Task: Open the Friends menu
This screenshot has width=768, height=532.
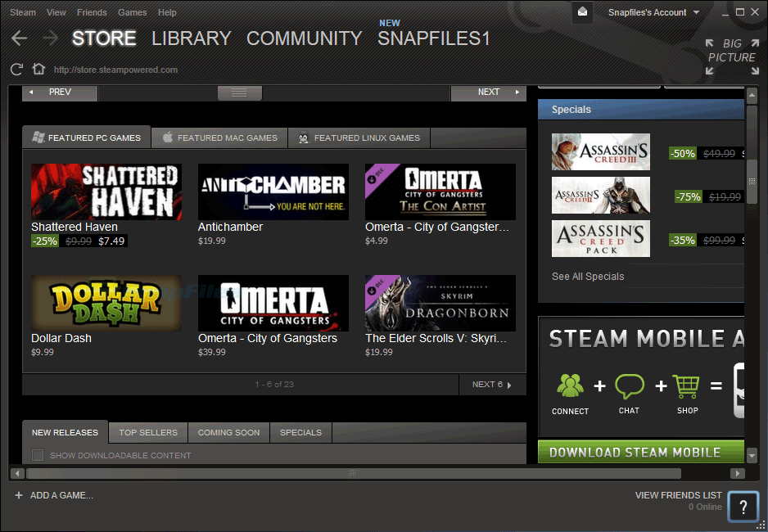Action: 92,12
